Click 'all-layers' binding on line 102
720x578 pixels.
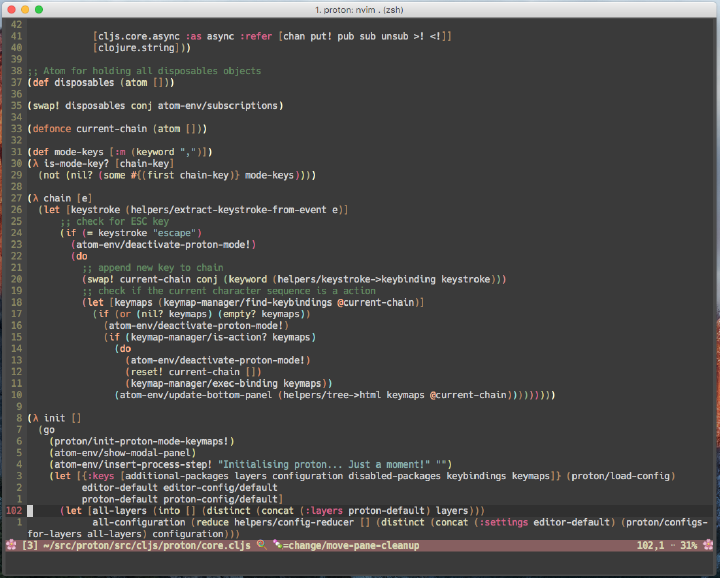(120, 511)
